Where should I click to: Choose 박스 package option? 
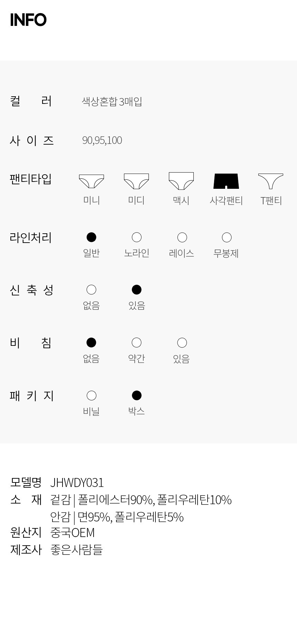click(x=137, y=396)
